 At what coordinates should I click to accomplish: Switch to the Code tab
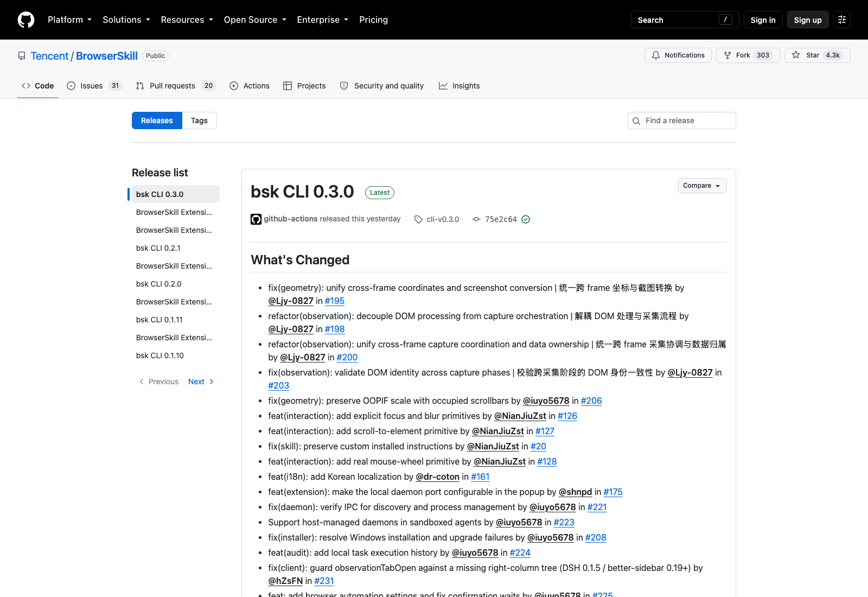point(38,86)
